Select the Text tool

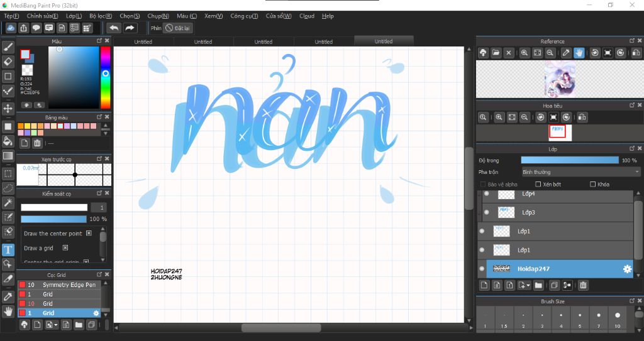click(x=8, y=249)
